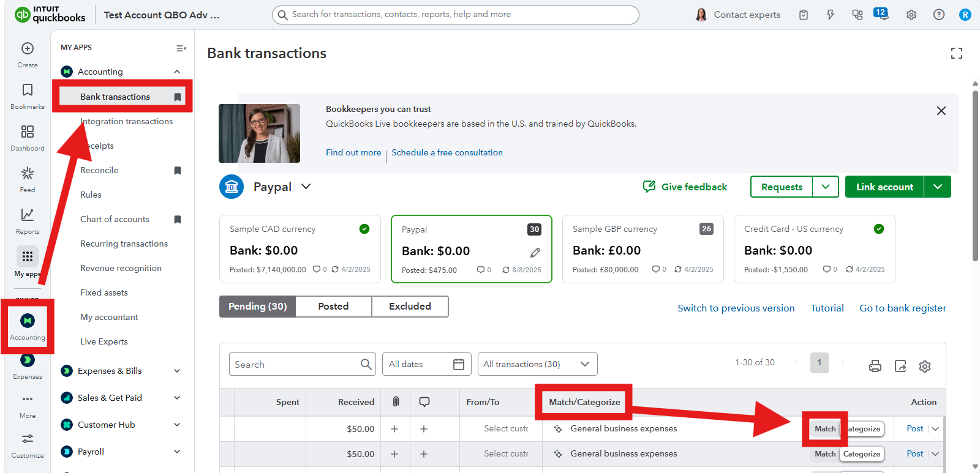Image resolution: width=980 pixels, height=473 pixels.
Task: Open the user profile avatar R
Action: (965, 15)
